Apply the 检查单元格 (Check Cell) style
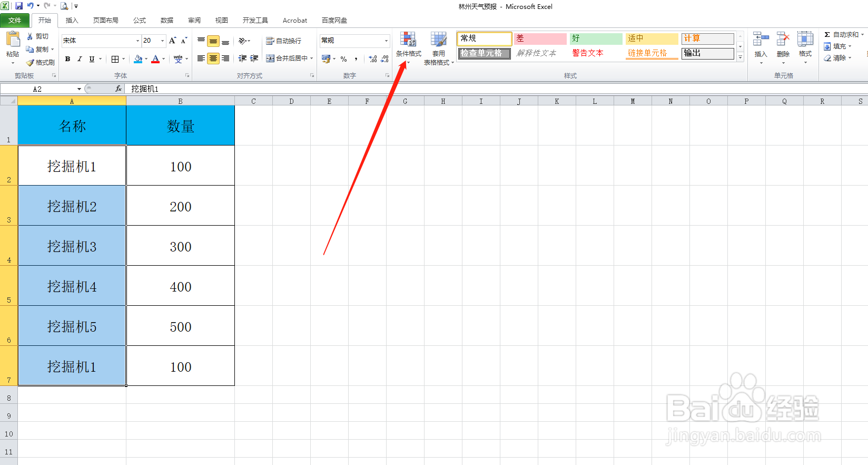Viewport: 868px width, 465px height. (484, 53)
